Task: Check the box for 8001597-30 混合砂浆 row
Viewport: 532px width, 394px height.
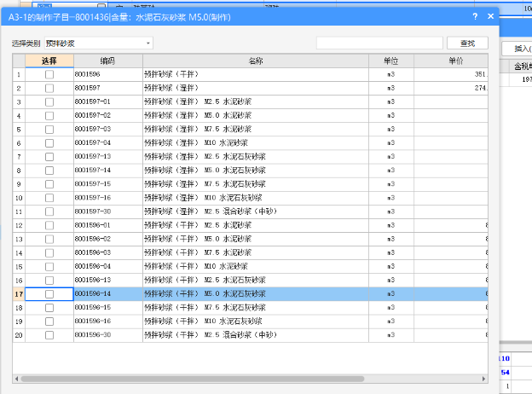Action: (49, 211)
